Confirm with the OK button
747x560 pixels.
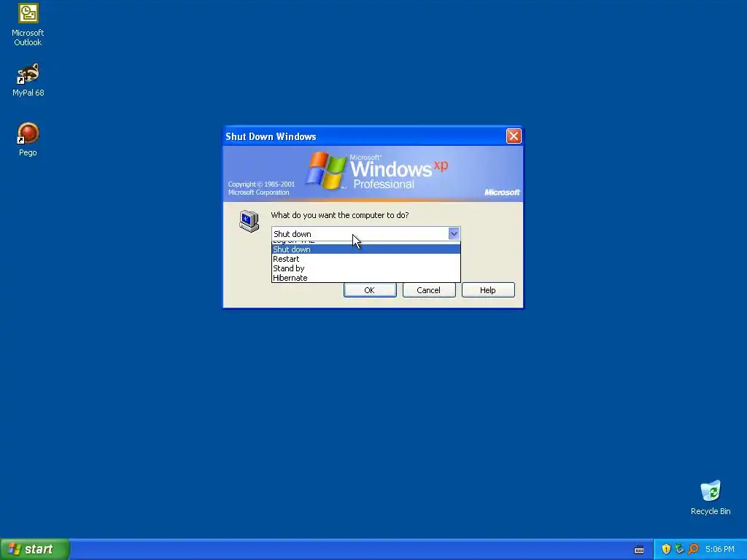370,290
